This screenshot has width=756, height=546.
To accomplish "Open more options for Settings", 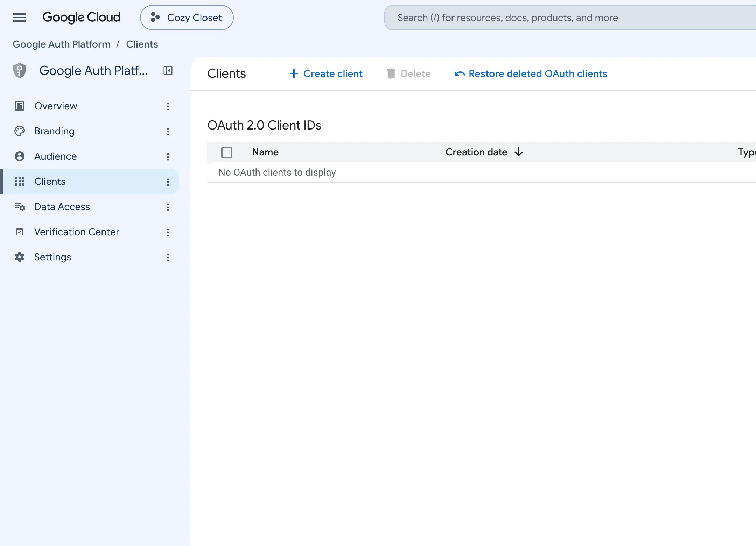I will pyautogui.click(x=168, y=257).
